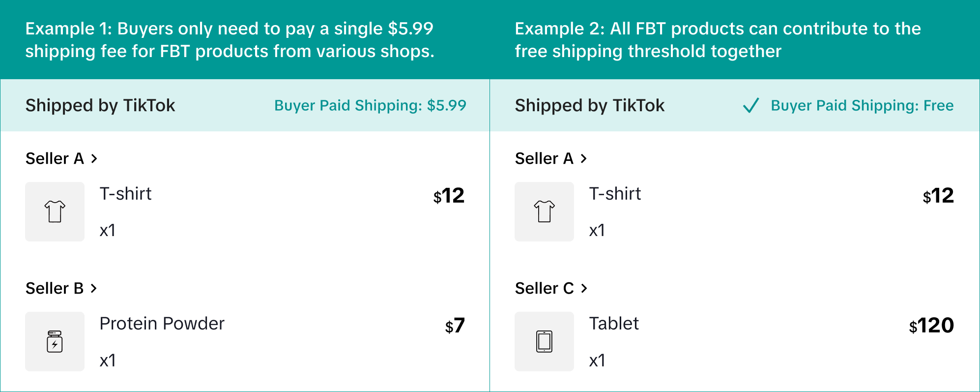
Task: Open the Seller C shop link
Action: 544,288
